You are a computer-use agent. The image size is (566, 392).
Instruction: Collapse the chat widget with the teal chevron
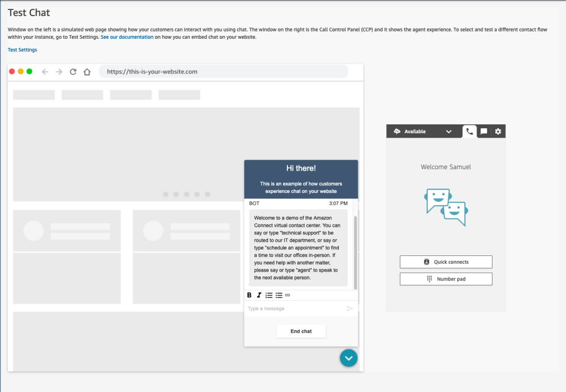tap(348, 358)
